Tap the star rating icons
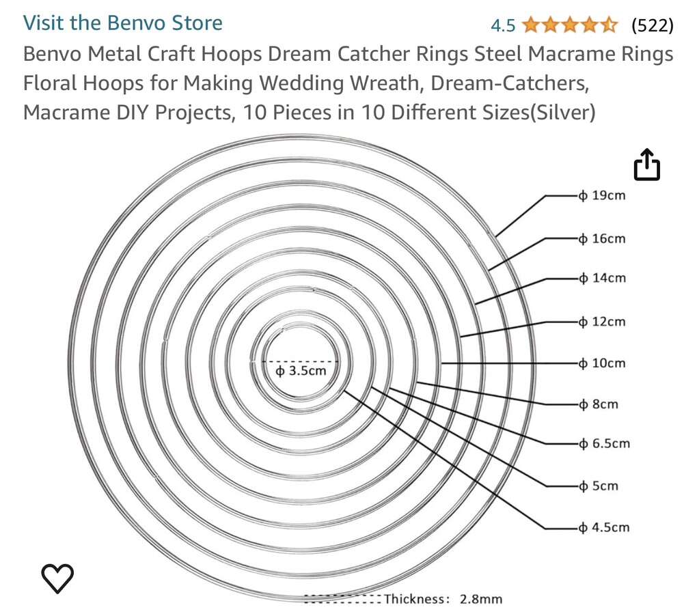Viewport: 697px width, 616px height. 569,26
